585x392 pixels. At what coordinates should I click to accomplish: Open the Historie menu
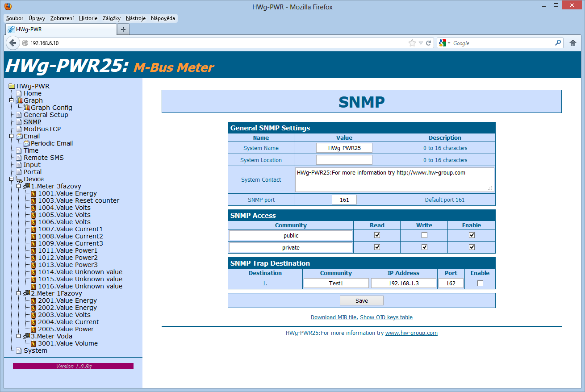88,18
